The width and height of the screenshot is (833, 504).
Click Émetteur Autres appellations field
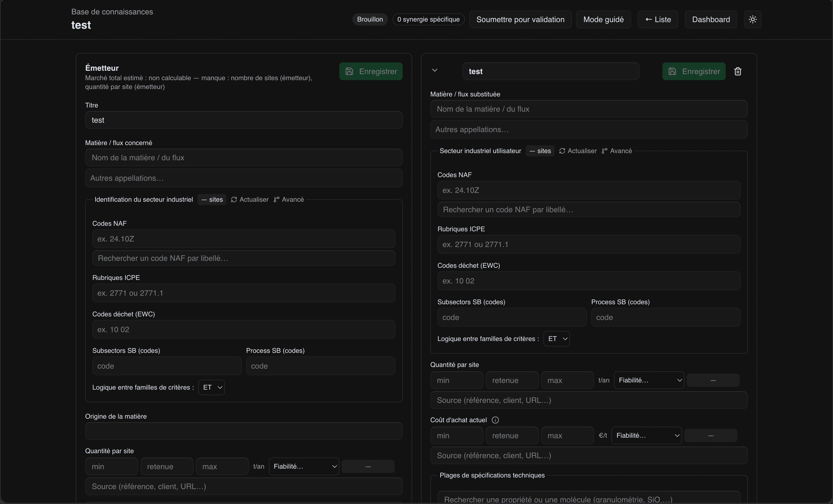tap(244, 178)
